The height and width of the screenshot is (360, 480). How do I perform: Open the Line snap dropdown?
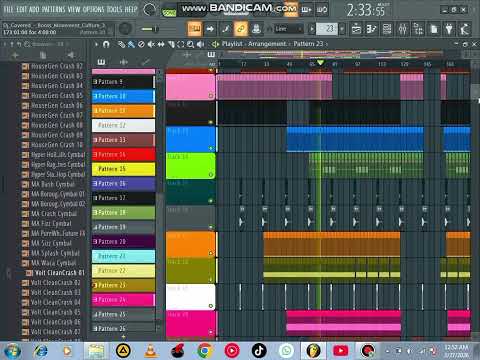289,29
